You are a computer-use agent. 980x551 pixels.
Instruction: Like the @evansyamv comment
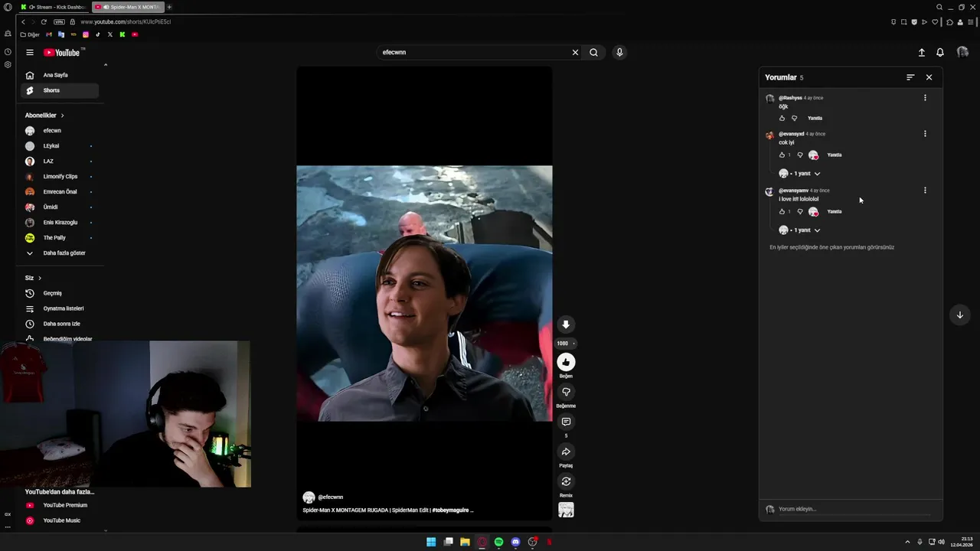coord(782,211)
